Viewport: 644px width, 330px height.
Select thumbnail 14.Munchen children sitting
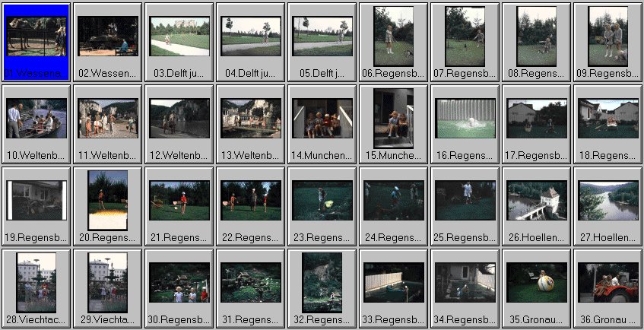coord(322,119)
